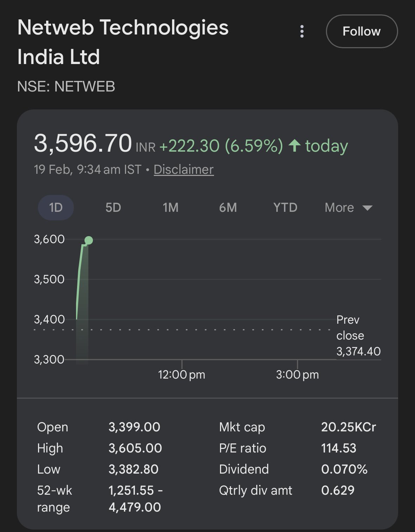Click the Netweb Technologies India Ltd title
This screenshot has width=415, height=532.
pos(123,42)
